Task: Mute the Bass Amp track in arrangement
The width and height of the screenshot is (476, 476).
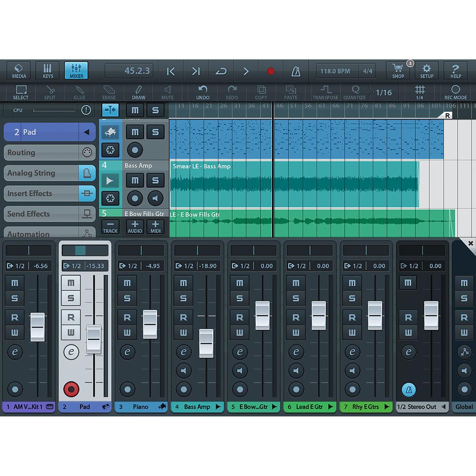Action: (135, 180)
